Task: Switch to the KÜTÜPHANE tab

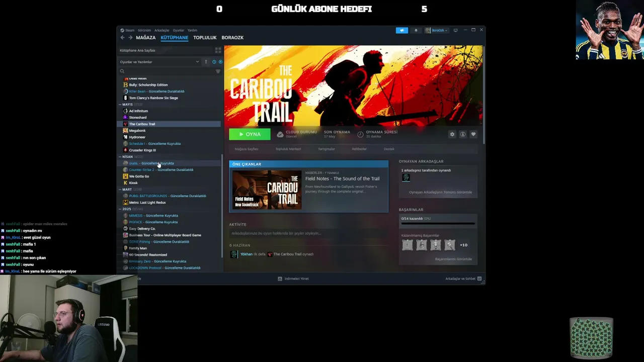Action: (x=175, y=38)
